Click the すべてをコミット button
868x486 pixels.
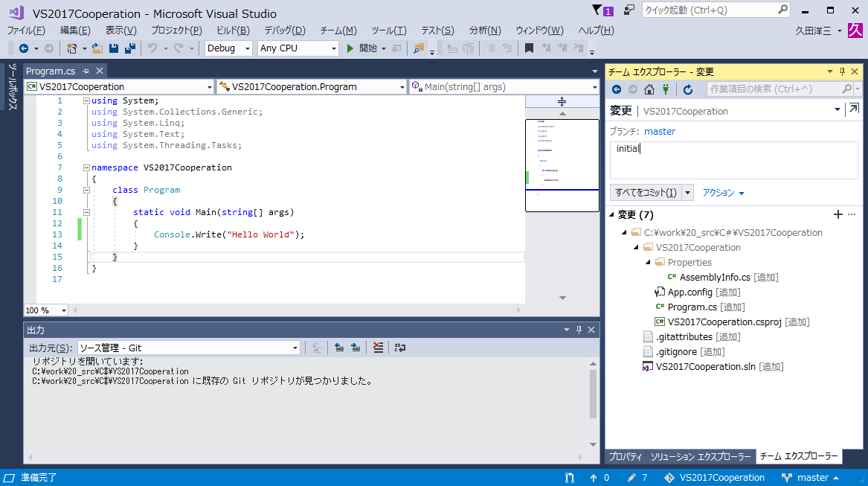click(x=646, y=192)
